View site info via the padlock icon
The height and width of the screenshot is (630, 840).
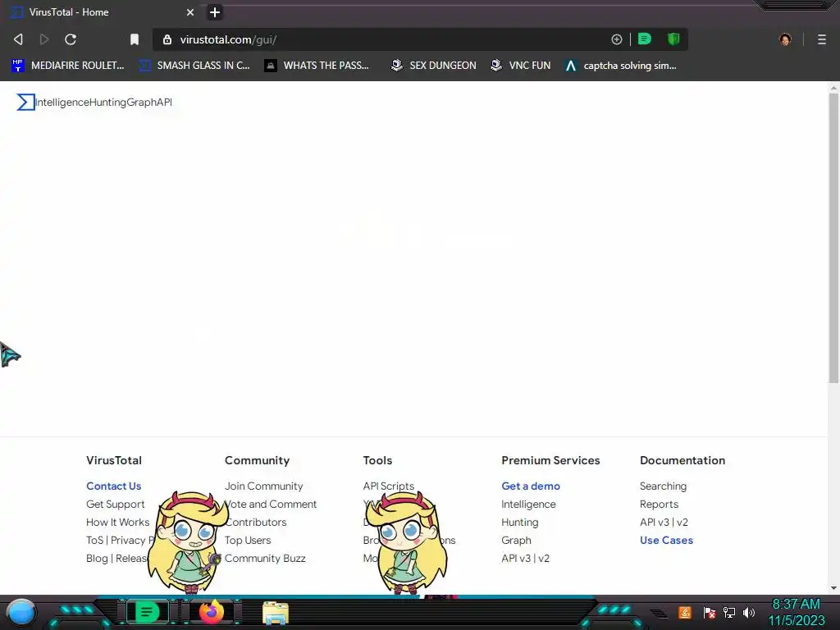tap(167, 39)
